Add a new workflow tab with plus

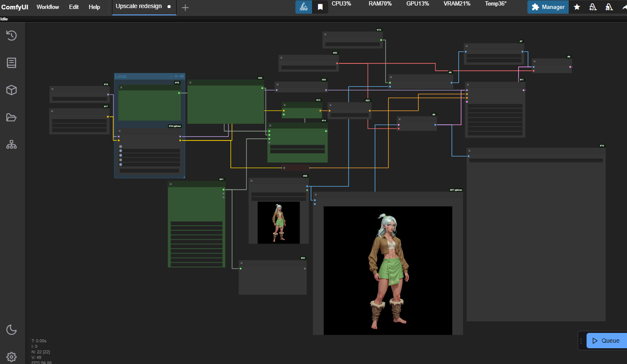tap(185, 7)
